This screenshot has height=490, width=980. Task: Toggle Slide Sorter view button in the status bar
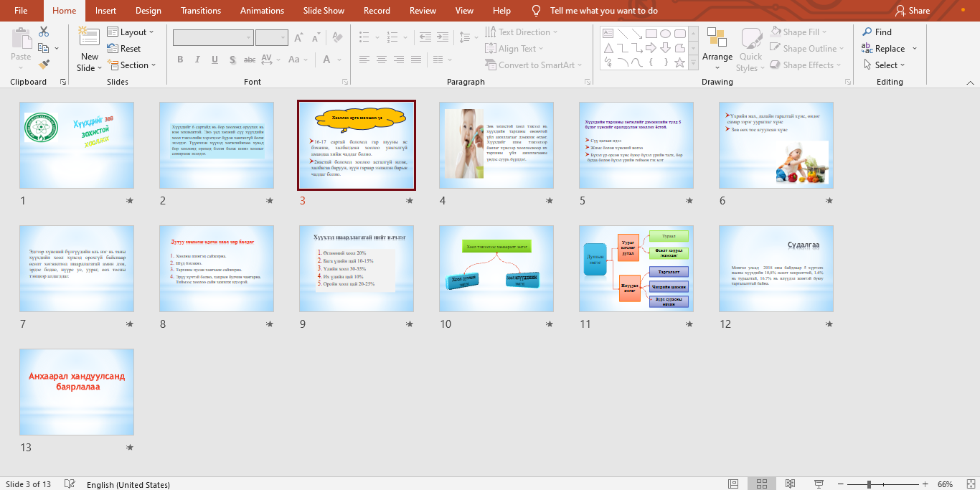(761, 484)
